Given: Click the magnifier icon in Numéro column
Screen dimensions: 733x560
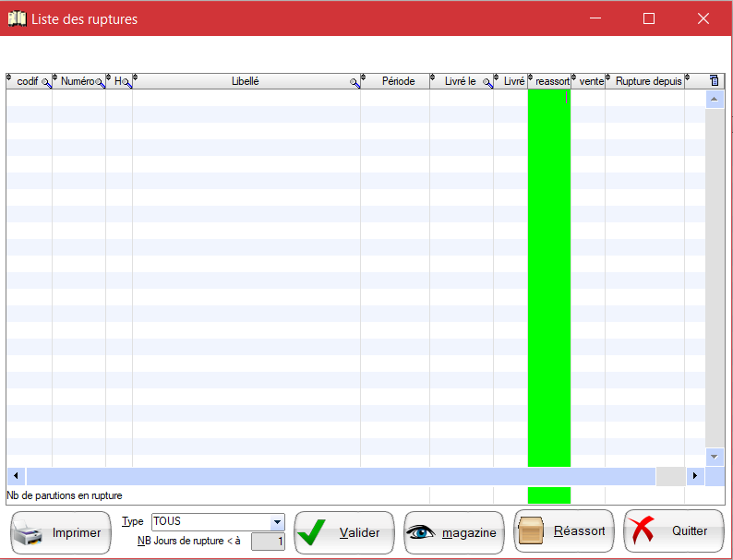Looking at the screenshot, I should (100, 83).
